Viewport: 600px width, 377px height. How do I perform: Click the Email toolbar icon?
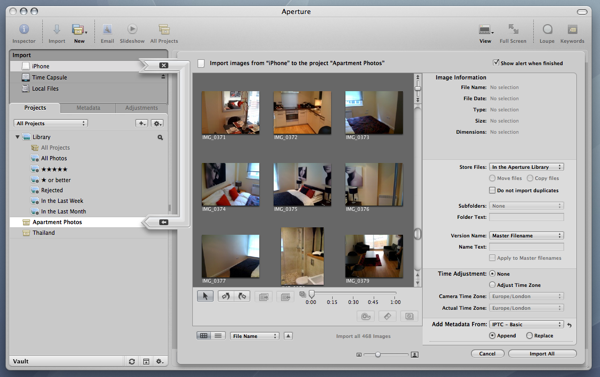click(x=107, y=29)
